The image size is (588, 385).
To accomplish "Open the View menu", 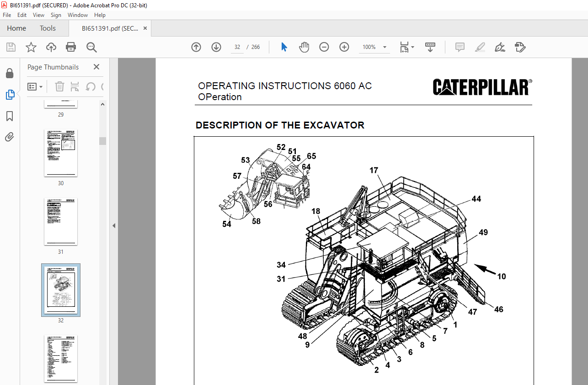I will coord(39,15).
